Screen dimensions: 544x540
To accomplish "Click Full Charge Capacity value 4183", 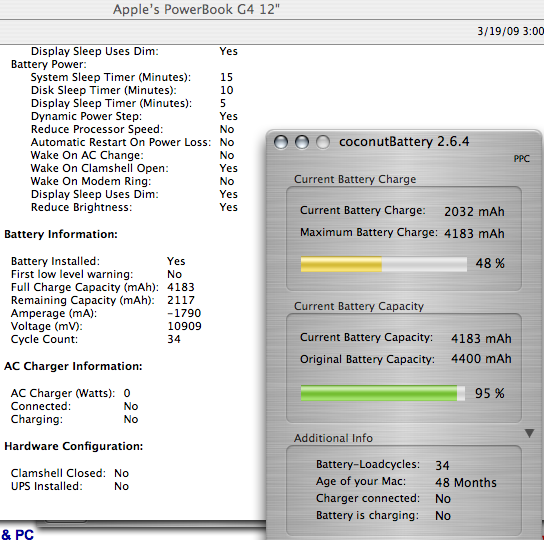I will click(x=181, y=287).
